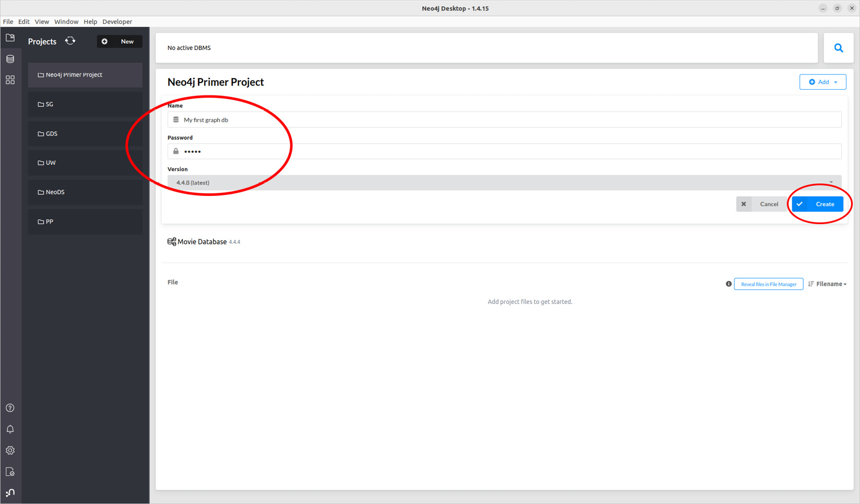The width and height of the screenshot is (860, 504).
Task: Click the Name input field
Action: (x=504, y=120)
